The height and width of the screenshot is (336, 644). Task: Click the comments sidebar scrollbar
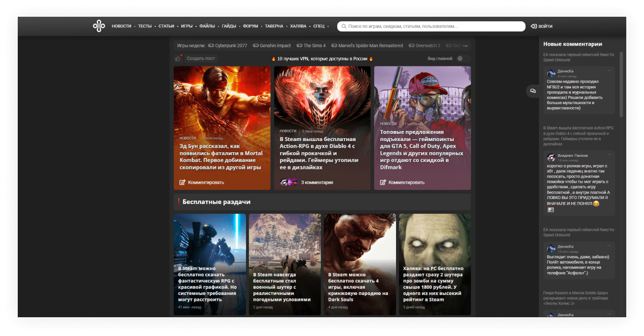[621, 84]
